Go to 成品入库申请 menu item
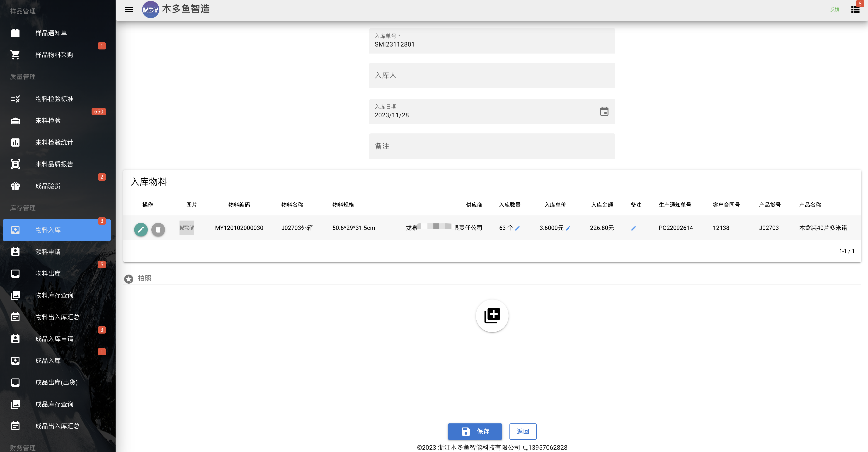This screenshot has height=452, width=868. (57, 339)
